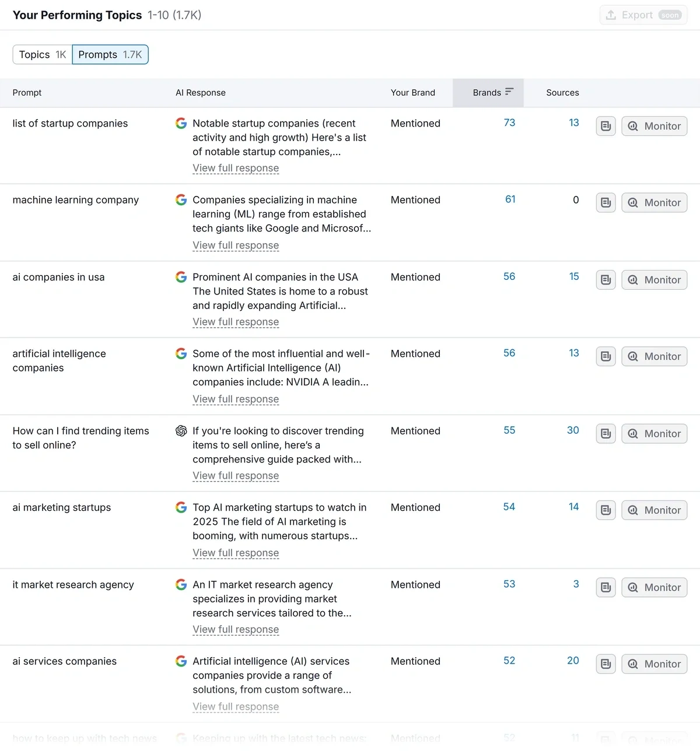
Task: Open full response for 'ai marketing startups'
Action: tap(236, 553)
